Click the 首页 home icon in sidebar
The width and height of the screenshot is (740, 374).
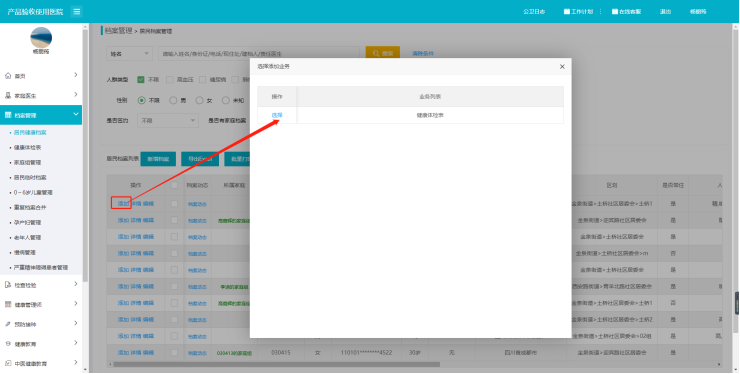pos(8,76)
